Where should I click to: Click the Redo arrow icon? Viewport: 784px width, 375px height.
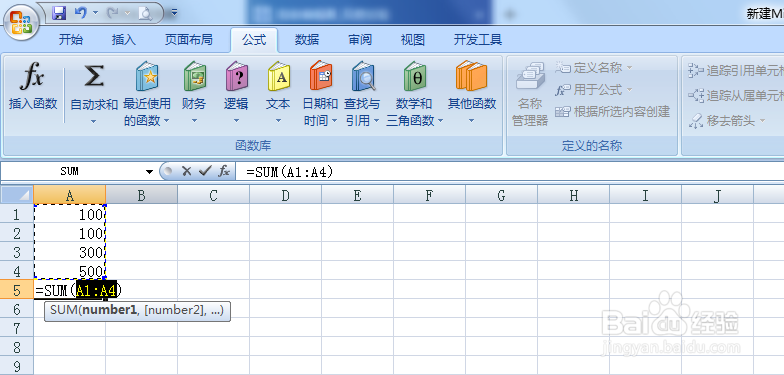tap(112, 12)
